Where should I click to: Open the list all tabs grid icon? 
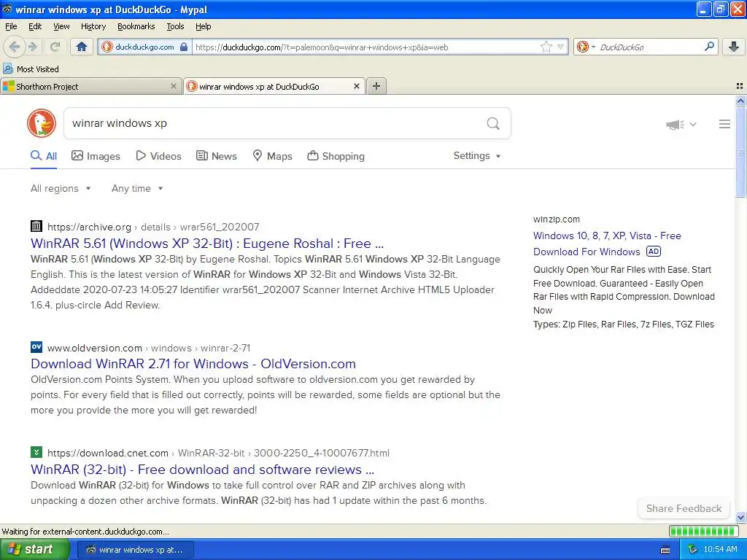coord(740,86)
